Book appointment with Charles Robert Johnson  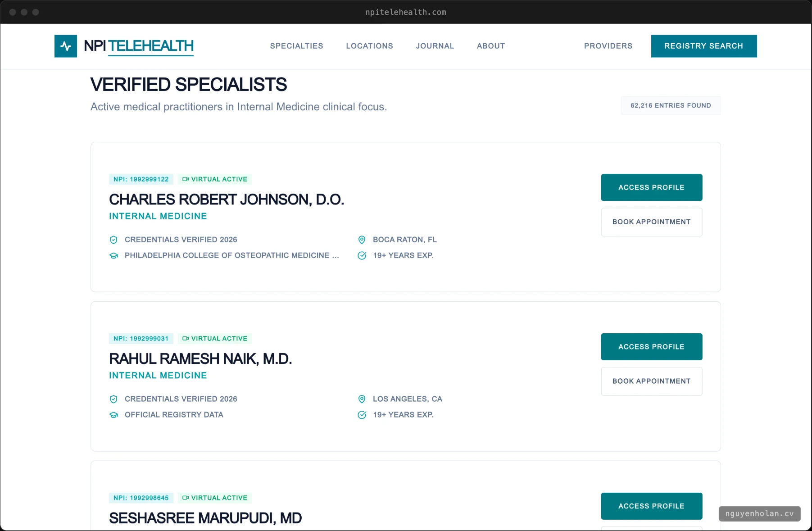click(652, 222)
